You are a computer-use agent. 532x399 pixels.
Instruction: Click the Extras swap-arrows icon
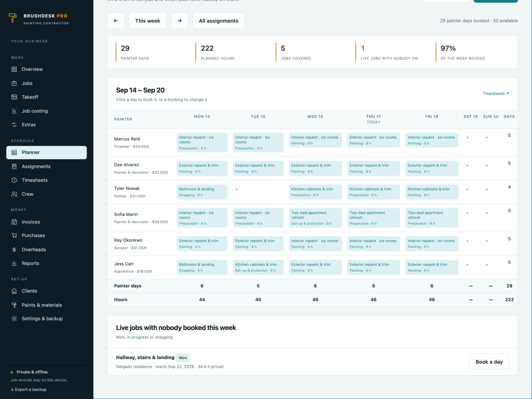tap(14, 125)
